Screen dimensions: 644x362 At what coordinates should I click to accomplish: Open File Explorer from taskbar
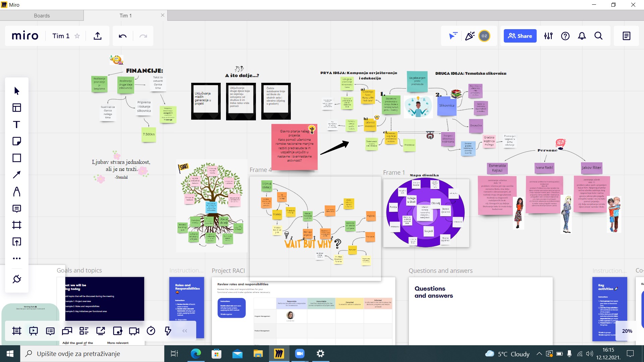pyautogui.click(x=258, y=354)
